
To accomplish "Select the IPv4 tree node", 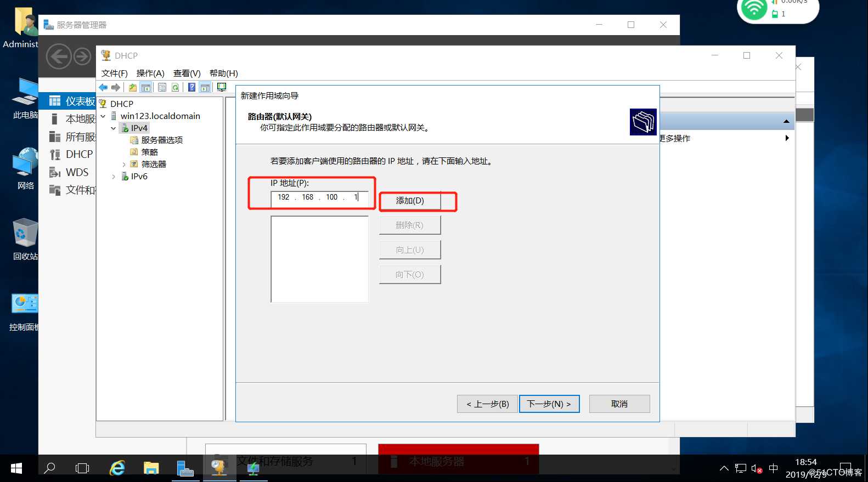I will point(139,128).
